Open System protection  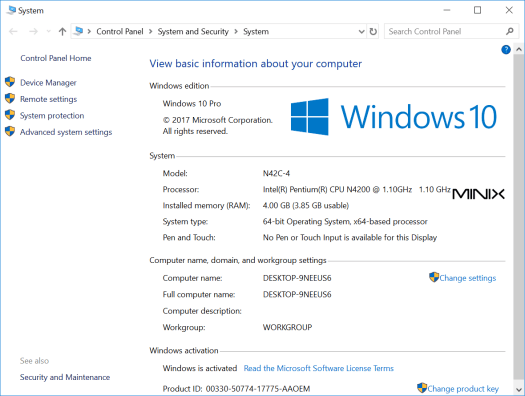[52, 115]
